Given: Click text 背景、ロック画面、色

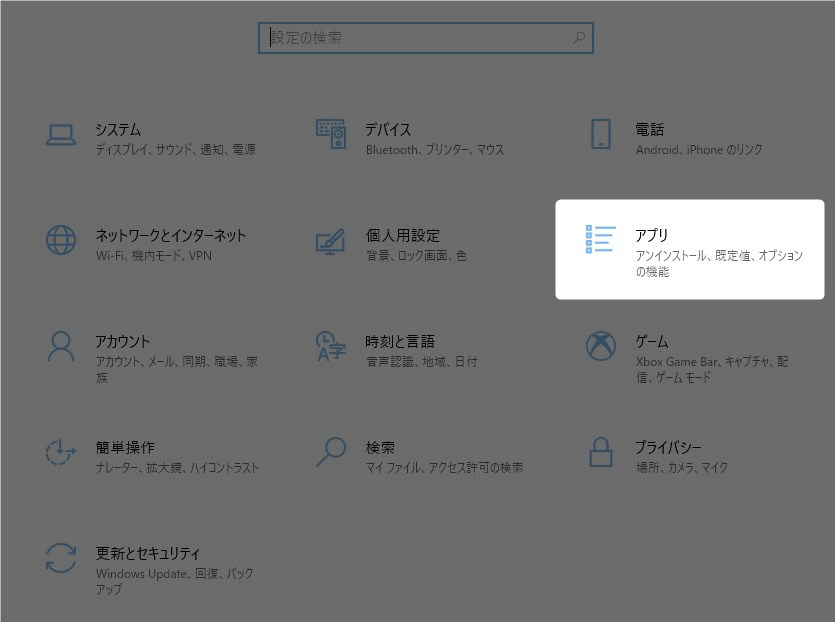Looking at the screenshot, I should tap(416, 256).
